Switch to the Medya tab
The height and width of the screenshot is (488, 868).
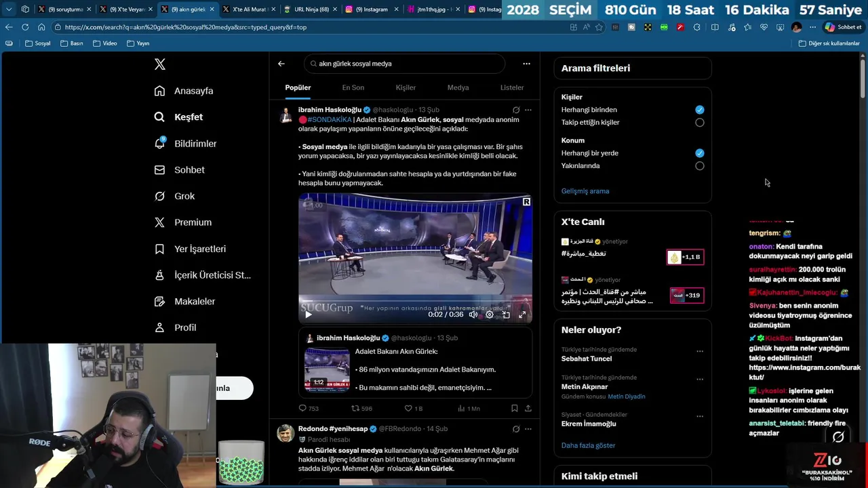[458, 87]
